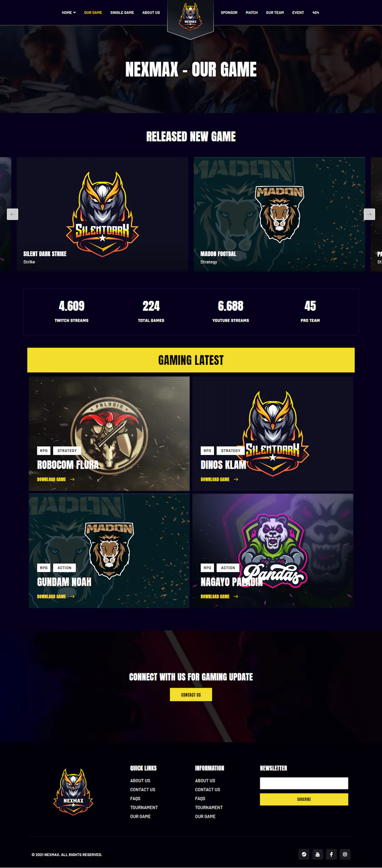Screen dimensions: 382x868
Task: Click the Contact Us yellow button
Action: [x=191, y=694]
